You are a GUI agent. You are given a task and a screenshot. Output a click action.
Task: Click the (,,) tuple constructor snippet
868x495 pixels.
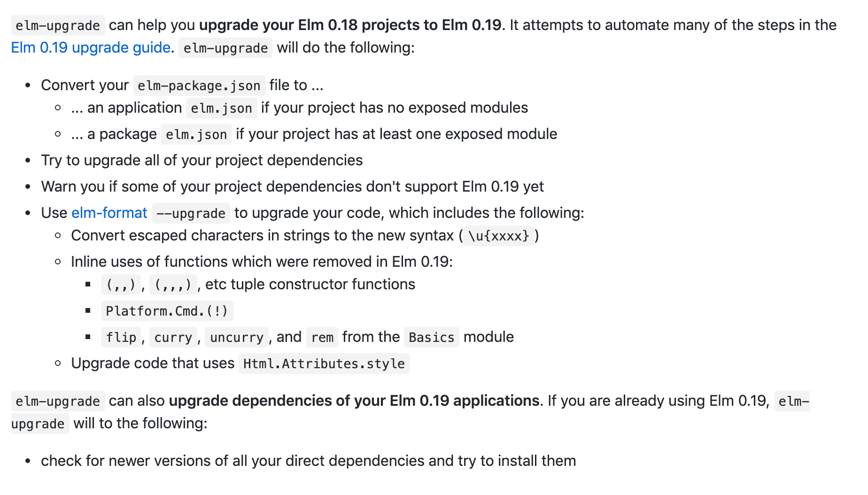click(x=121, y=285)
